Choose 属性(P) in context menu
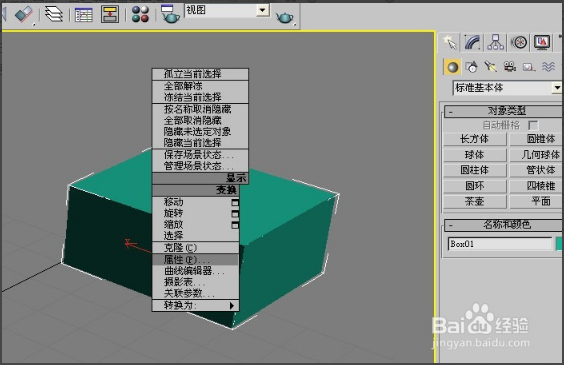 pyautogui.click(x=196, y=259)
